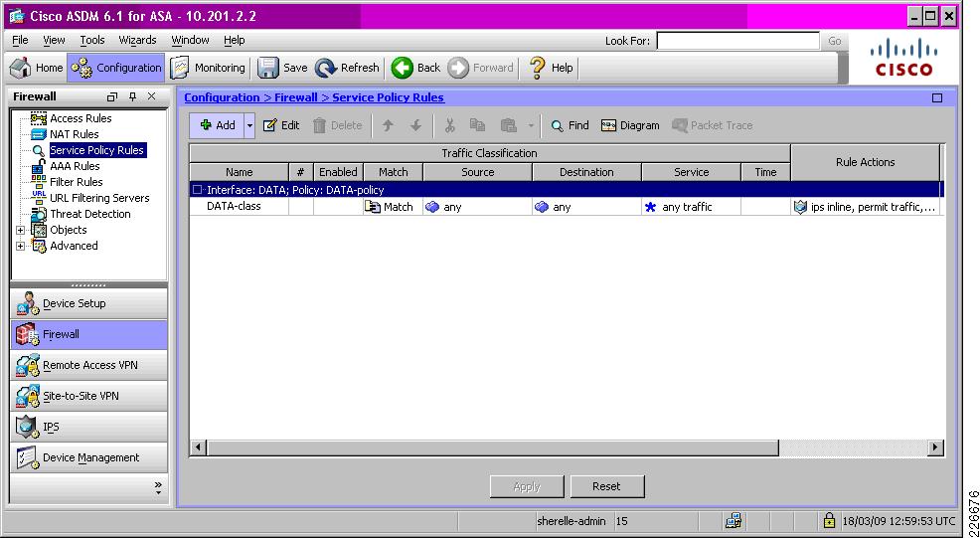Open the Home view
This screenshot has width=980, height=538.
pyautogui.click(x=37, y=68)
